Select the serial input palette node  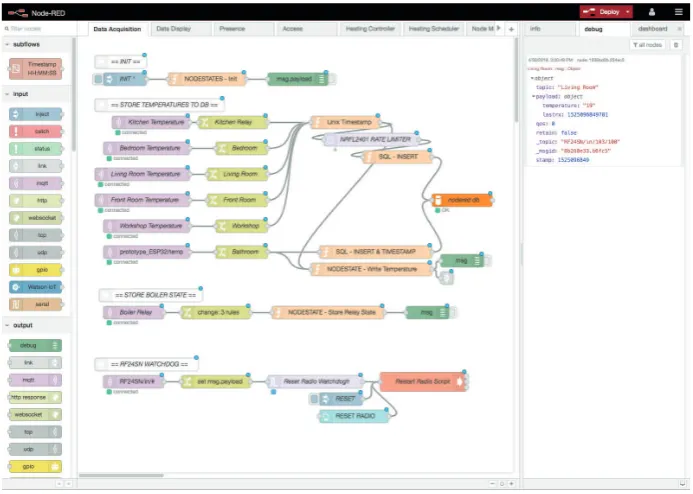35,304
